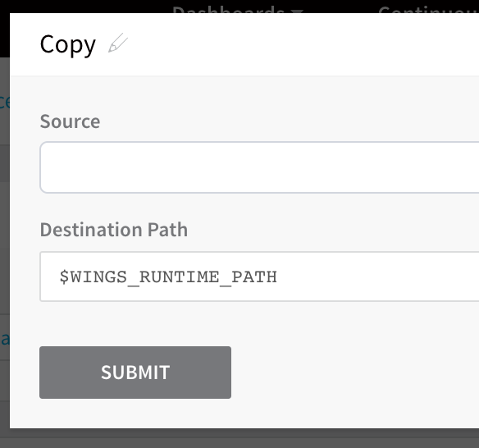479x448 pixels.
Task: Click the partially hidden link ending in 'ce'
Action: 5,102
